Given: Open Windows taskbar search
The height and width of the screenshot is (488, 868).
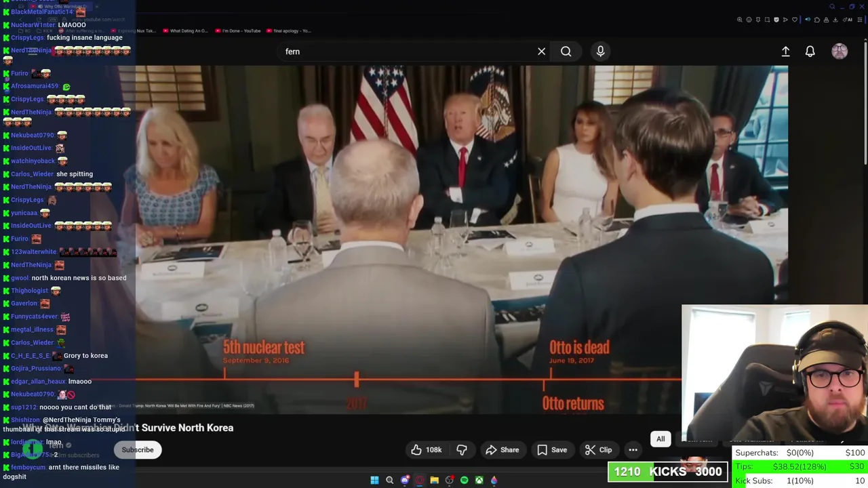Looking at the screenshot, I should tap(389, 481).
